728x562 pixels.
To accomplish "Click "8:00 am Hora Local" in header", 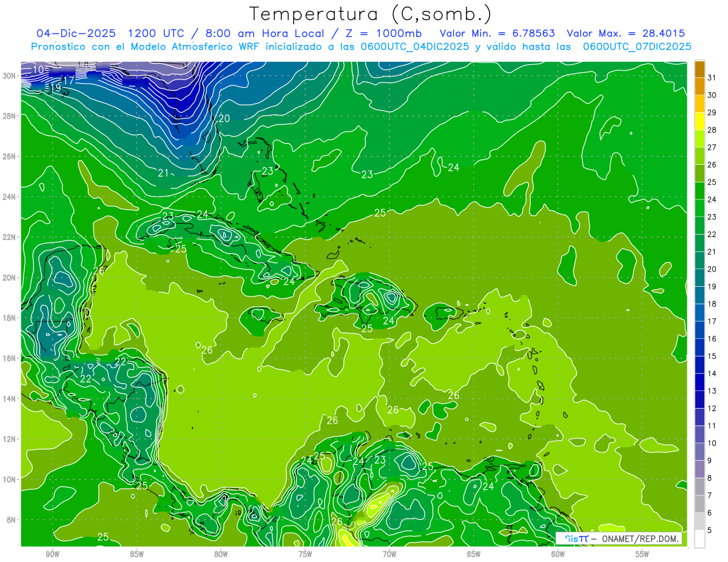I will [263, 33].
